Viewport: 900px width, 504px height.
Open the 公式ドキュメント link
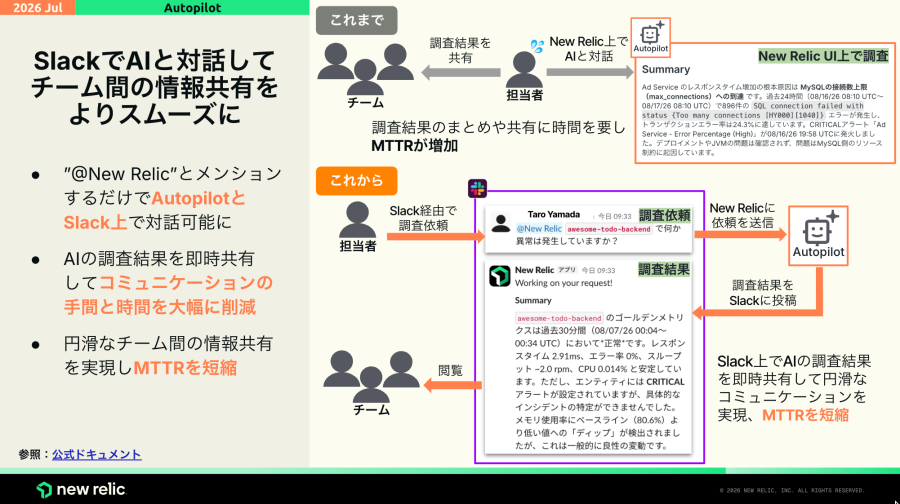96,455
